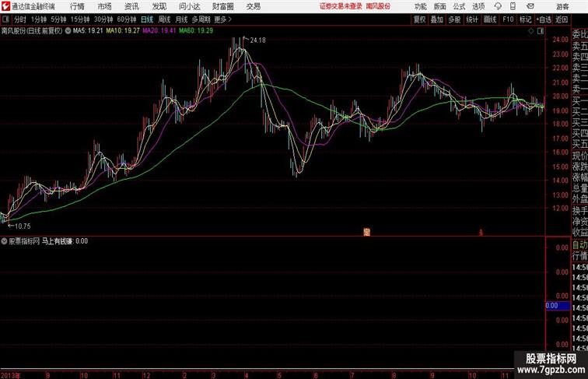Switch to 15分钟 period
The height and width of the screenshot is (379, 588).
click(x=80, y=19)
